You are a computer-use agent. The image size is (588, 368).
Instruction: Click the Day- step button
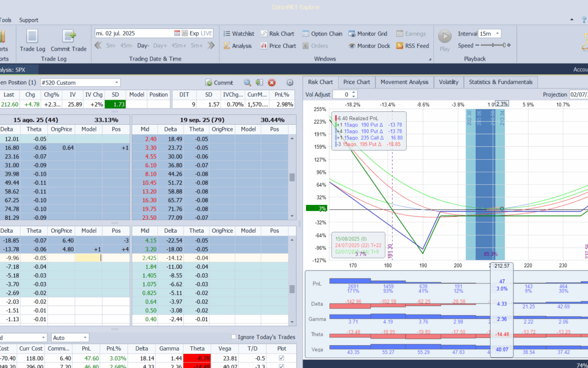click(143, 45)
